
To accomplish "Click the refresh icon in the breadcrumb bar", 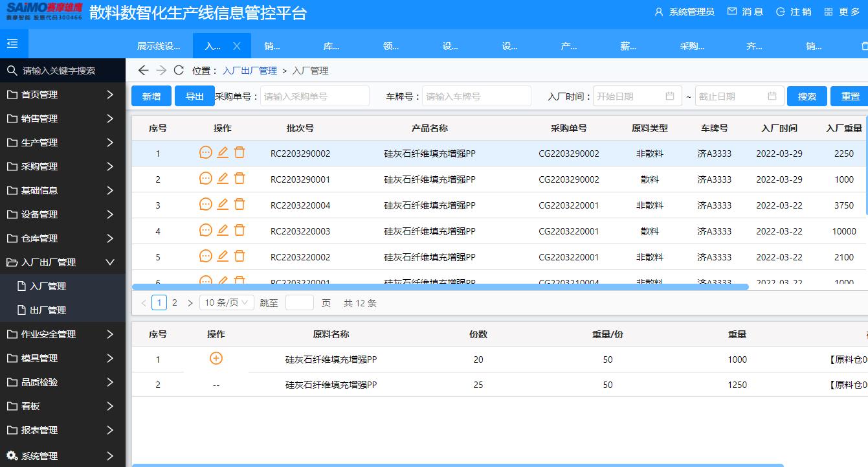I will (179, 70).
